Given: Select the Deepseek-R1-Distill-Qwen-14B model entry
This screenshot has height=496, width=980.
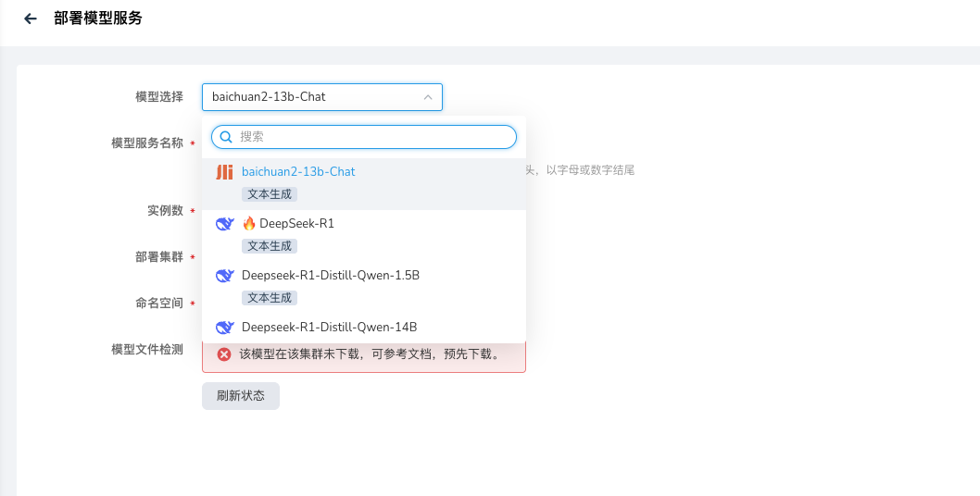Looking at the screenshot, I should pos(329,328).
